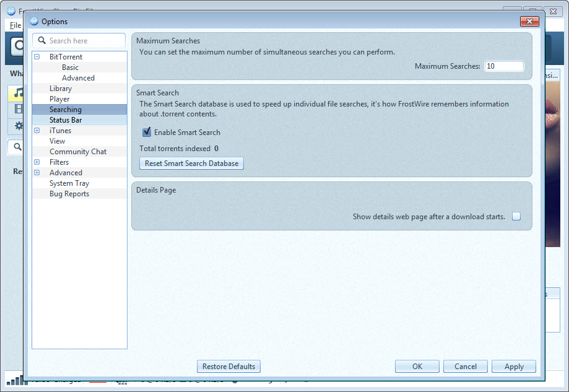Screen dimensions: 569x392
Task: Click the FrostWire icon in Options title bar
Action: tap(34, 22)
